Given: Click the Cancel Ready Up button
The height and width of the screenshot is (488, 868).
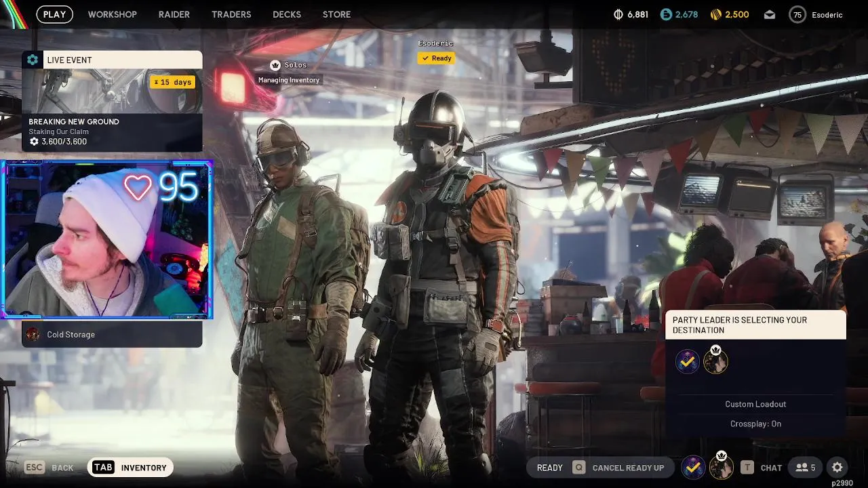Looking at the screenshot, I should pos(618,468).
